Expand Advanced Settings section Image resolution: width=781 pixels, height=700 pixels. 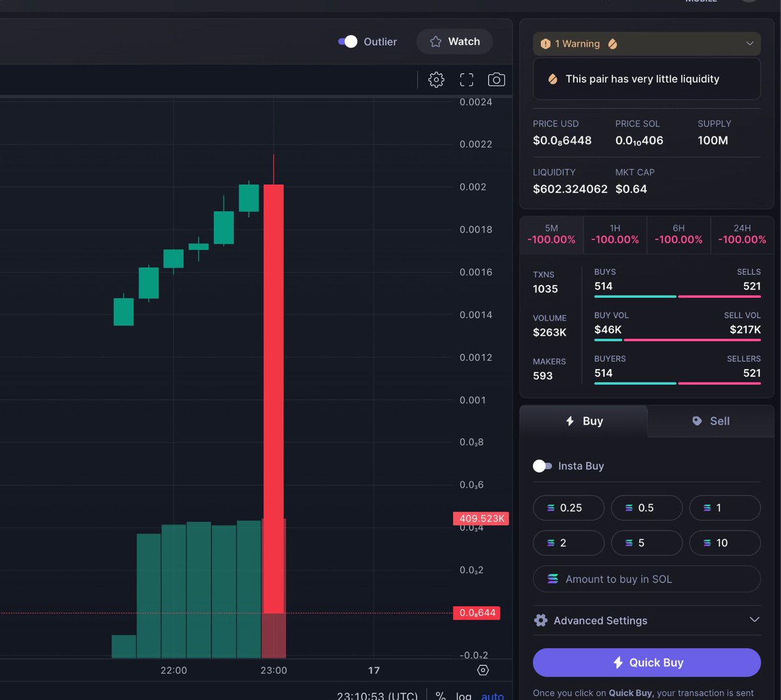tap(647, 621)
